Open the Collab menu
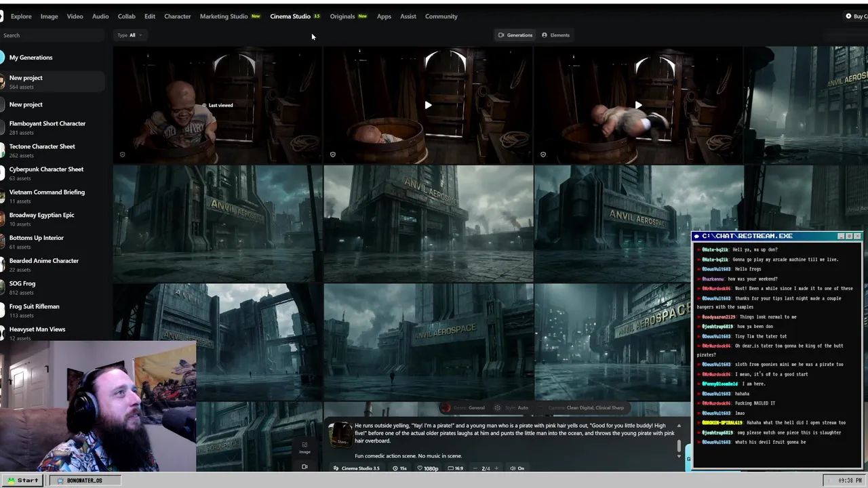The width and height of the screenshot is (868, 488). point(126,16)
